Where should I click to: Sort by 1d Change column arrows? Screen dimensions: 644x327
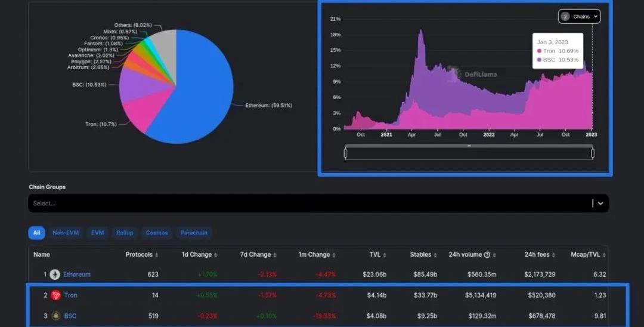point(216,255)
